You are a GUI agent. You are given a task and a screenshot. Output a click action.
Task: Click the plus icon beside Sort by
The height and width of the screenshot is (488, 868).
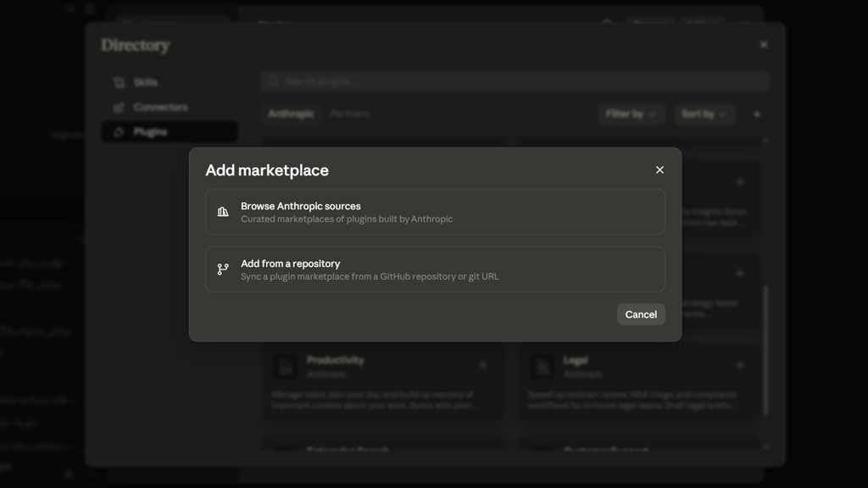coord(757,114)
